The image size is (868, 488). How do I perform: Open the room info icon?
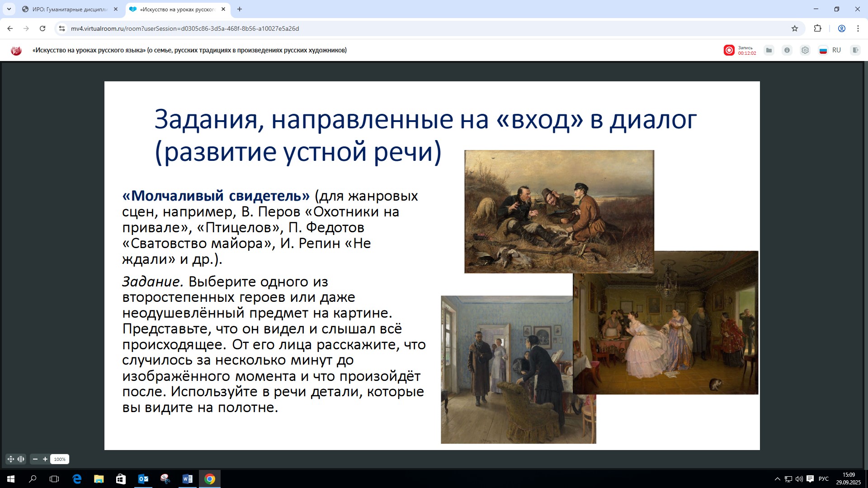tap(787, 50)
